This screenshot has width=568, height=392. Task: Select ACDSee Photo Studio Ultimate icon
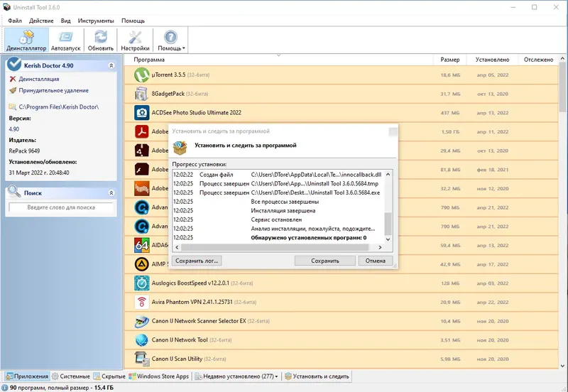tap(141, 113)
